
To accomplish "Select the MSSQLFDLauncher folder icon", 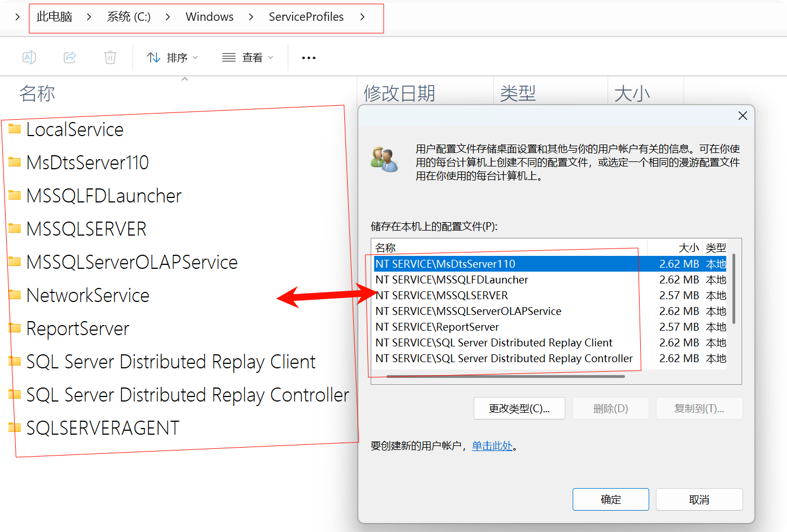I will tap(15, 195).
